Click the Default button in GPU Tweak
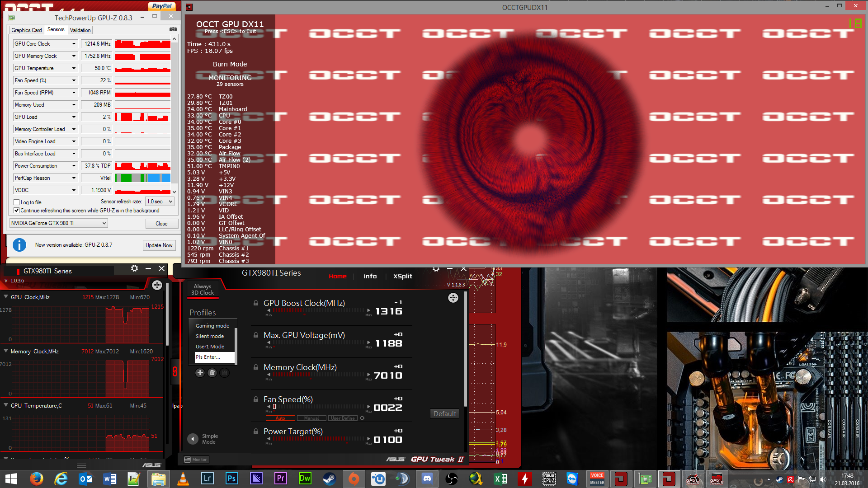 coord(444,414)
